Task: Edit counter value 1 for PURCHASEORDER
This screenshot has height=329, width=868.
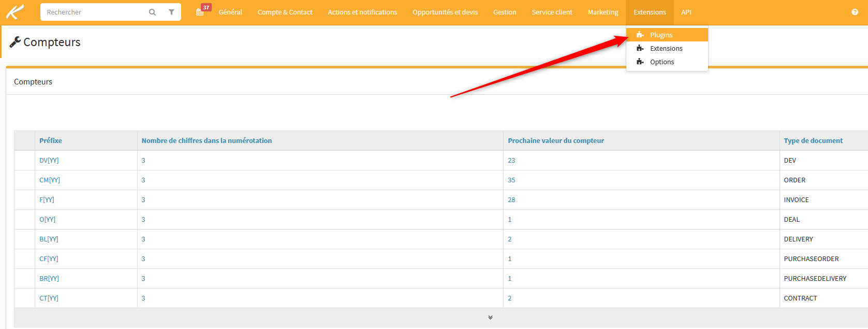Action: [x=510, y=259]
